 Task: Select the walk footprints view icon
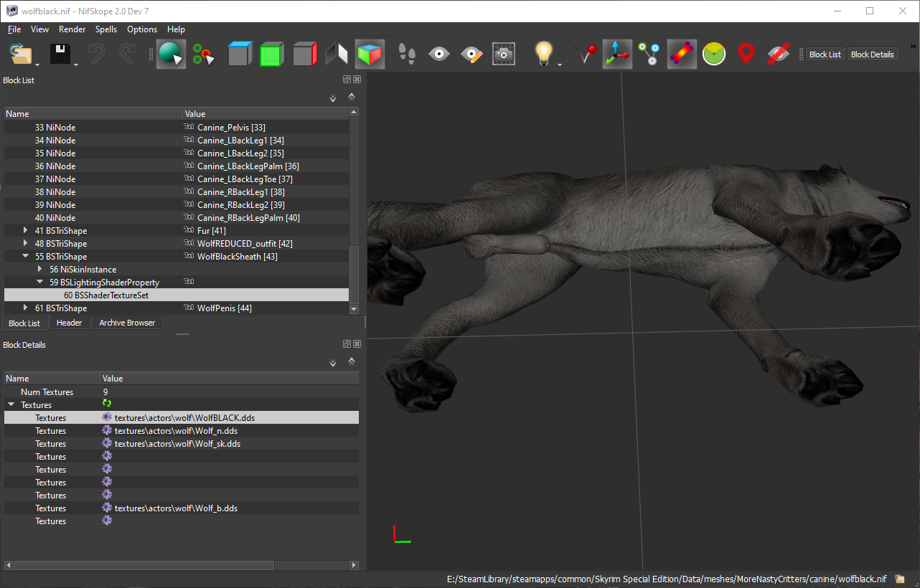coord(407,54)
